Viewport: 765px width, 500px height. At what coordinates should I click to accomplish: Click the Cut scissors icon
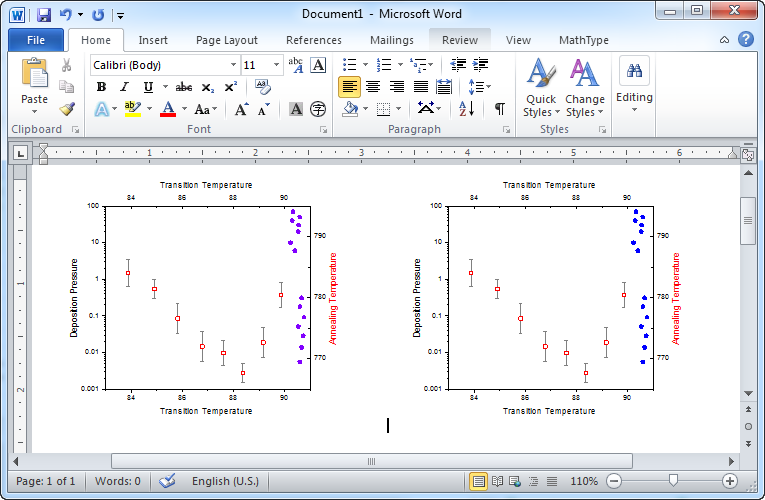pos(66,65)
